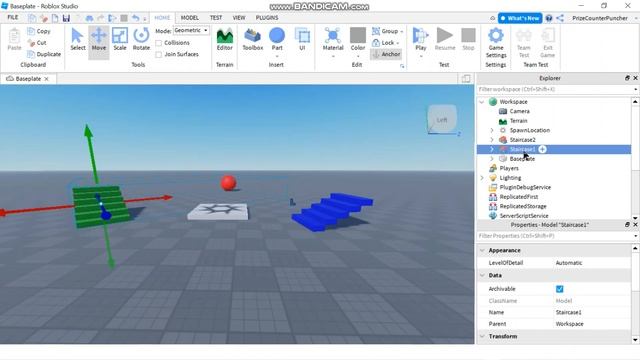Switch to the VIEW ribbon tab
Viewport: 640px width, 360px height.
239,18
